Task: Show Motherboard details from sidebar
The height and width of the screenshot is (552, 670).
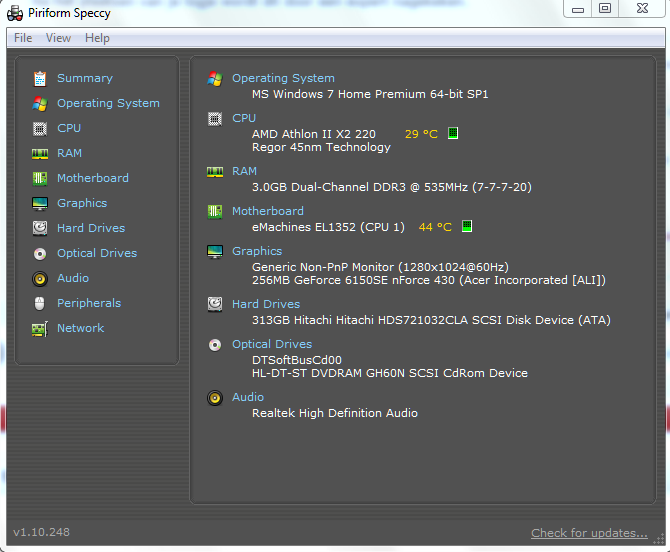Action: click(93, 178)
